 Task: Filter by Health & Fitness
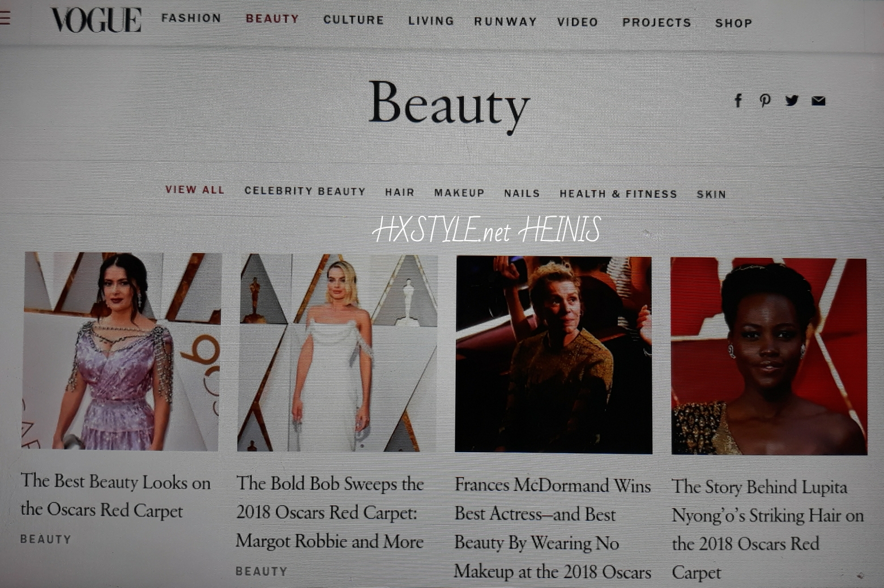point(618,194)
